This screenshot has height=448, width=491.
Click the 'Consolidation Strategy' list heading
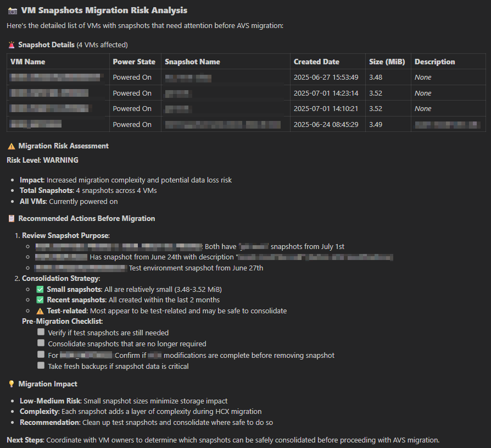pyautogui.click(x=61, y=278)
